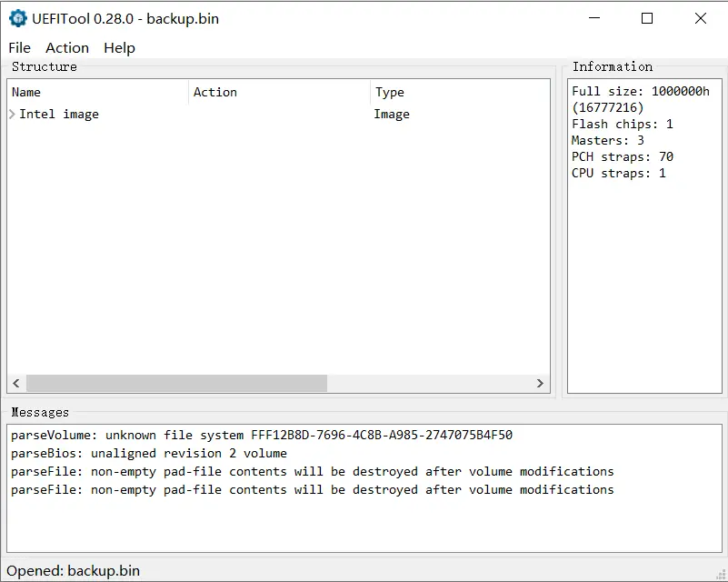The width and height of the screenshot is (728, 582).
Task: Open the Action menu
Action: click(x=67, y=48)
